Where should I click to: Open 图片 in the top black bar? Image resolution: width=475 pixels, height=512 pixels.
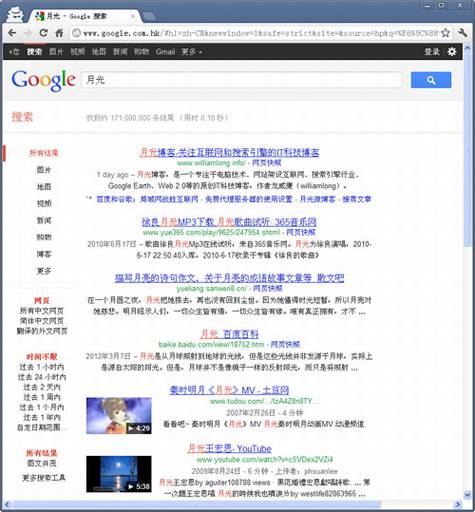56,52
